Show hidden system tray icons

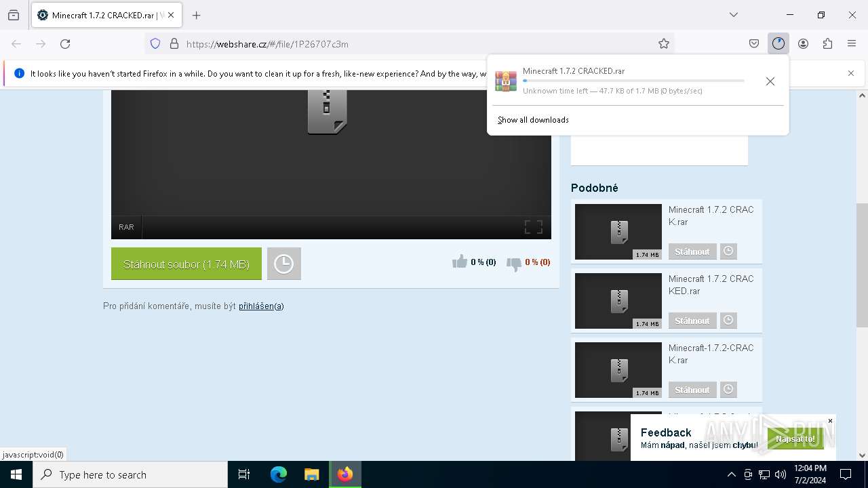click(x=731, y=474)
